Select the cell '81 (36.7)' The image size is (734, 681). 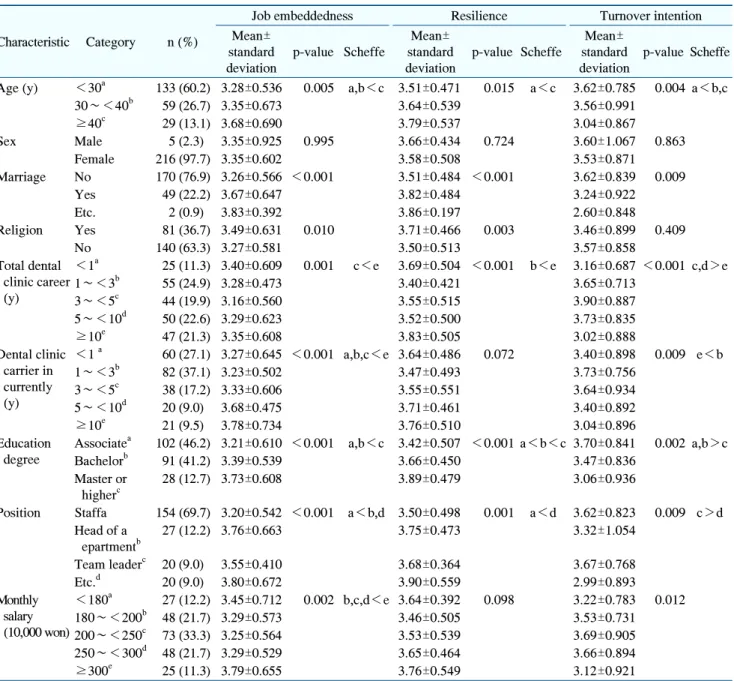(186, 230)
